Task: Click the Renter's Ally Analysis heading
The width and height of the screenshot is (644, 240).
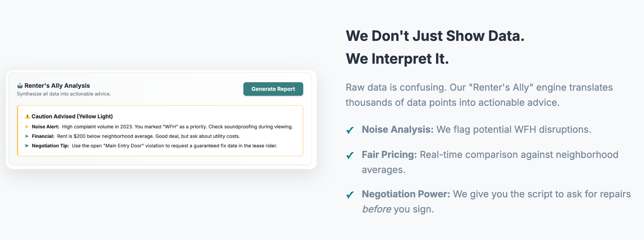Action: [x=57, y=86]
